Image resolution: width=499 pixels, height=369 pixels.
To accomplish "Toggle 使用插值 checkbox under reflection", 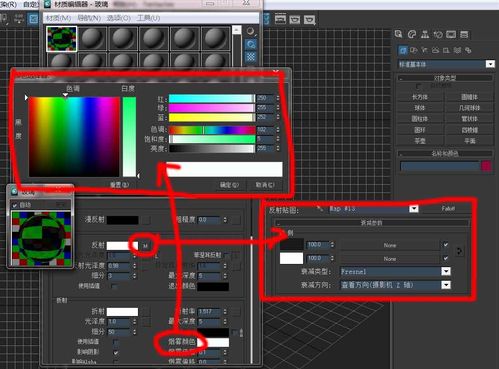I will [115, 286].
